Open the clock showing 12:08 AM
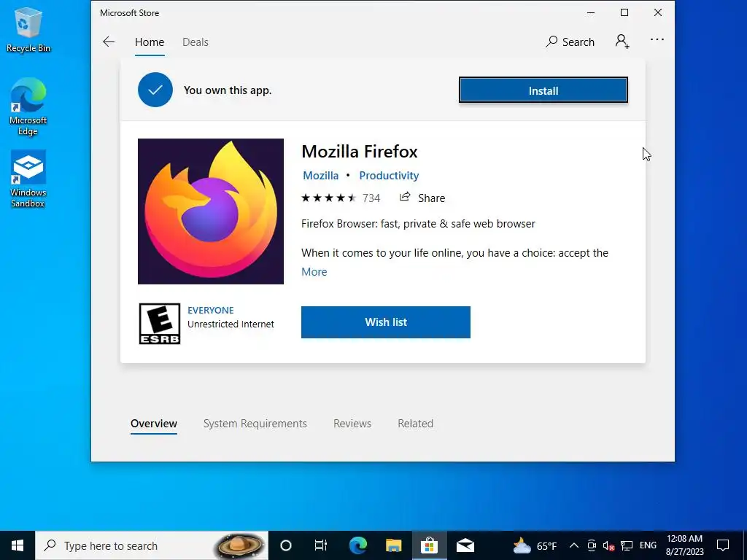 tap(684, 545)
